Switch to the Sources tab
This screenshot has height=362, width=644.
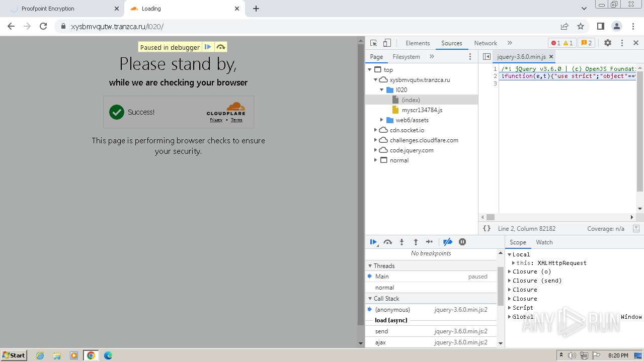(x=451, y=43)
